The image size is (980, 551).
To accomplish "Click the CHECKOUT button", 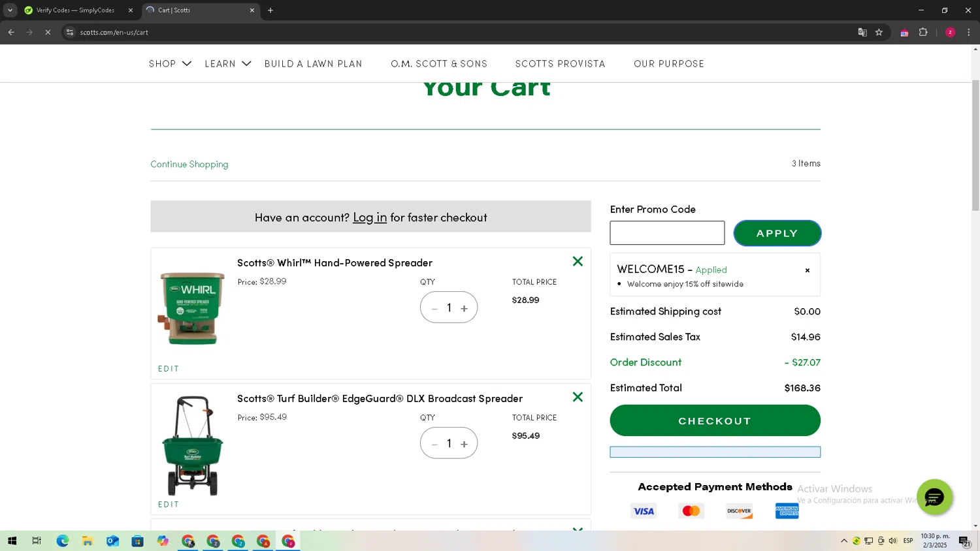I will pos(715,420).
